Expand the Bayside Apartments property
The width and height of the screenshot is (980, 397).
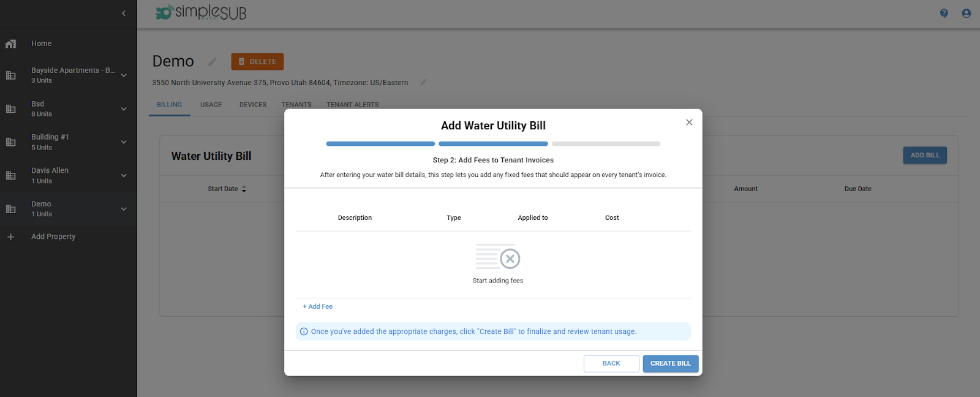tap(124, 75)
